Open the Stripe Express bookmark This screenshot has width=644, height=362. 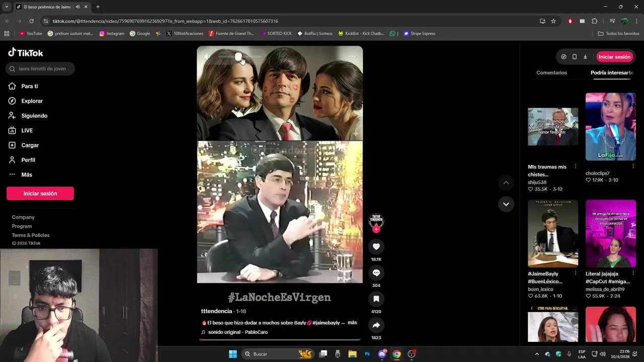point(419,34)
